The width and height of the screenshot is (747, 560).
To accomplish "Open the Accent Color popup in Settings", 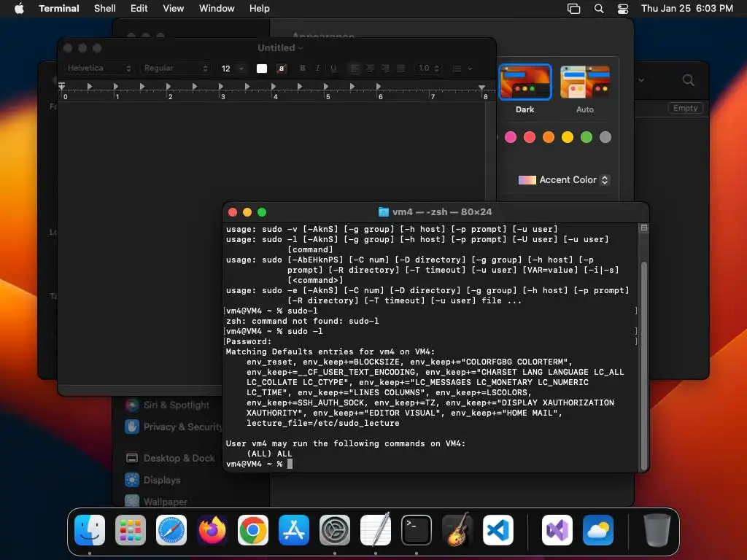I will tap(564, 179).
